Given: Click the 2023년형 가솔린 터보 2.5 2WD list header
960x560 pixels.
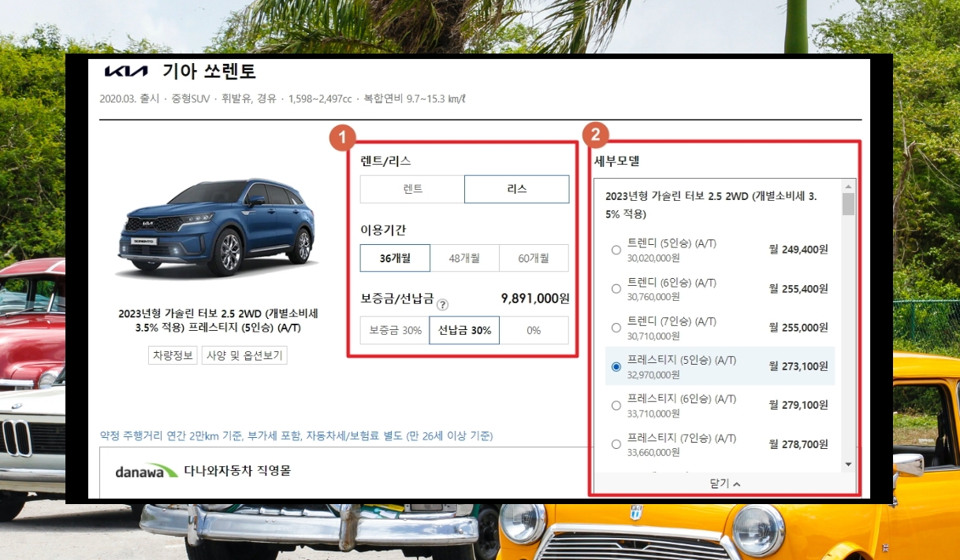Looking at the screenshot, I should 711,205.
